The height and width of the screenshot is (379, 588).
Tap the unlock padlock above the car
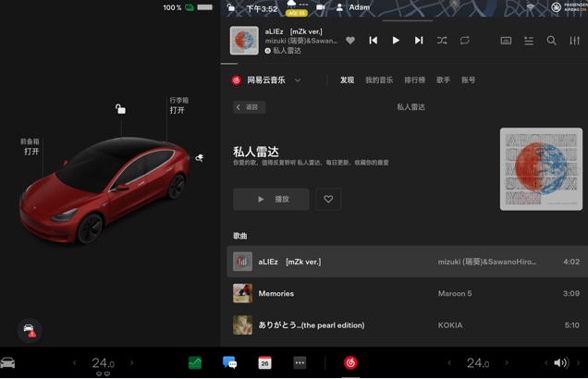tap(120, 109)
